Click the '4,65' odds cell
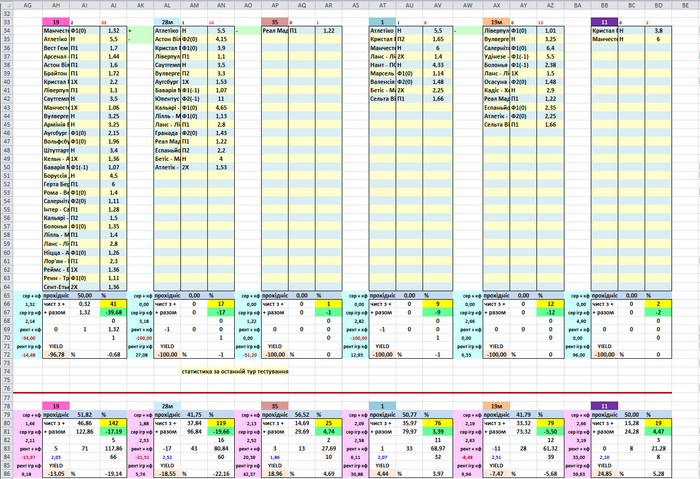 (x=221, y=108)
